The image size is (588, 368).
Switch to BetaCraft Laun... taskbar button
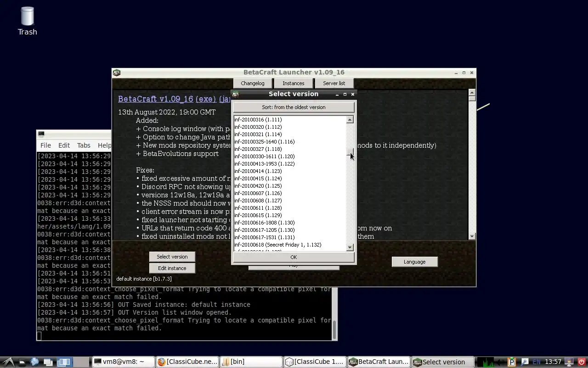click(379, 362)
